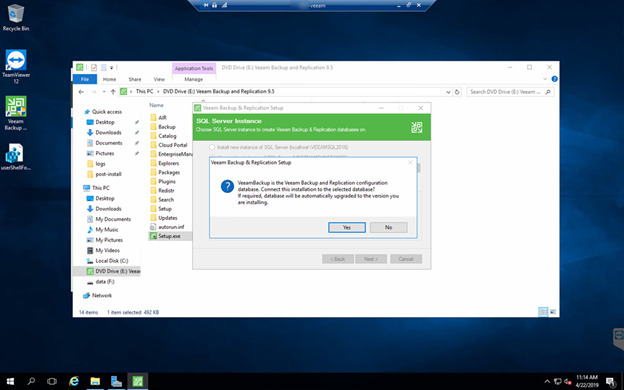Confirm with the Yes button

point(347,227)
